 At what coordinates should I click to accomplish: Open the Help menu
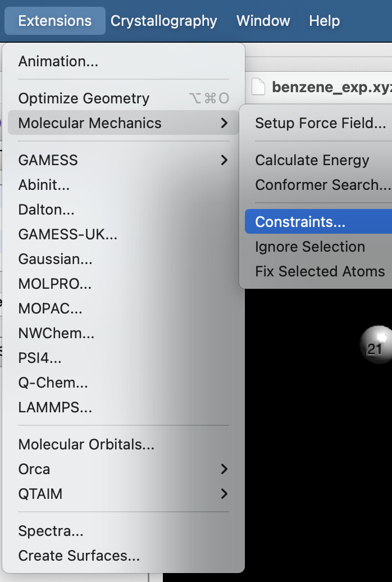(x=324, y=21)
